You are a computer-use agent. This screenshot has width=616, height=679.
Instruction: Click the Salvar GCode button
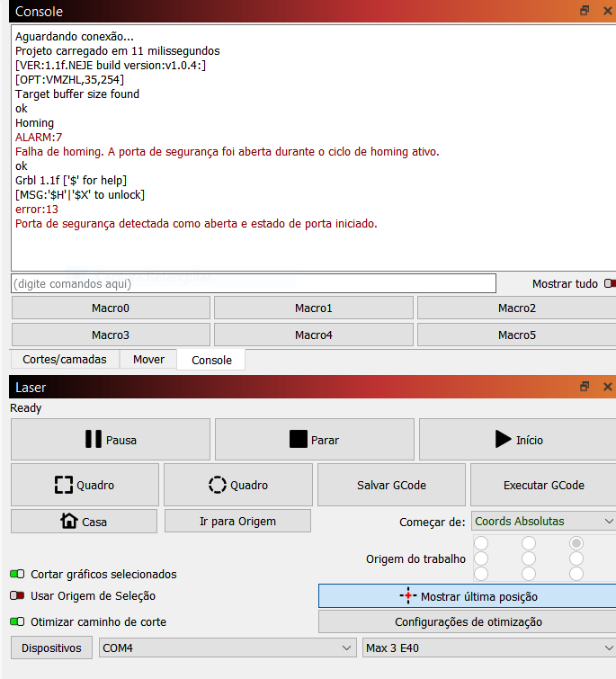click(x=391, y=485)
